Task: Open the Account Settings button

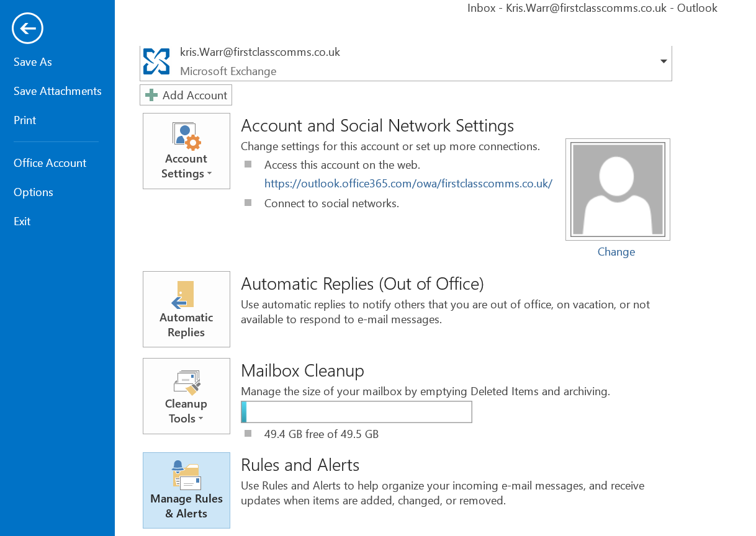Action: [186, 151]
